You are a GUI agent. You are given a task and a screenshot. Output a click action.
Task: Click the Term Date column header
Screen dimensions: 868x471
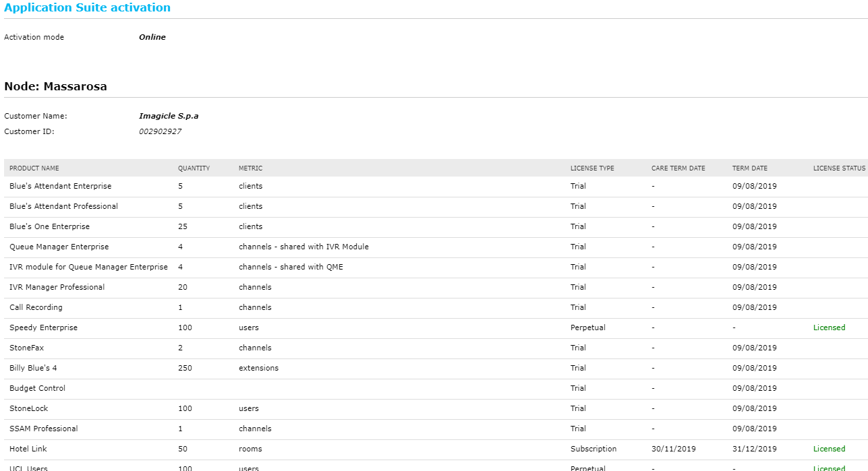tap(749, 168)
